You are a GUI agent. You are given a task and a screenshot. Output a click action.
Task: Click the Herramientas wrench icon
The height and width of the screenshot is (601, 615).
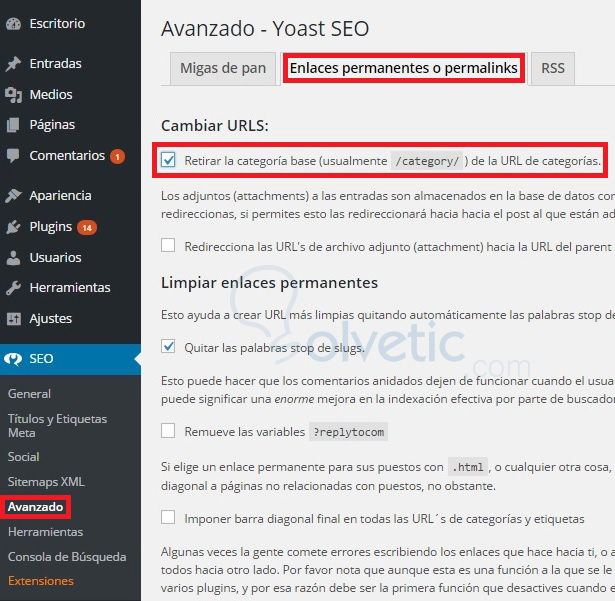pyautogui.click(x=13, y=288)
